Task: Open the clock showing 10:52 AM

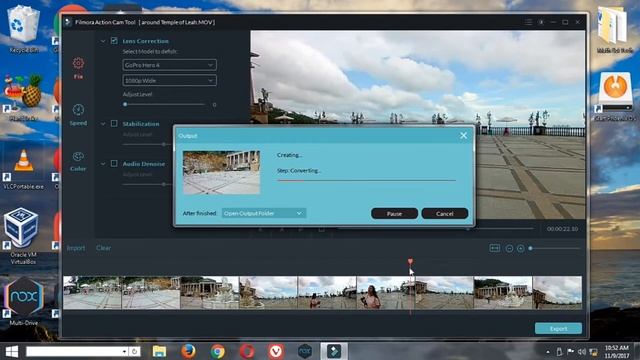Action: (616, 352)
